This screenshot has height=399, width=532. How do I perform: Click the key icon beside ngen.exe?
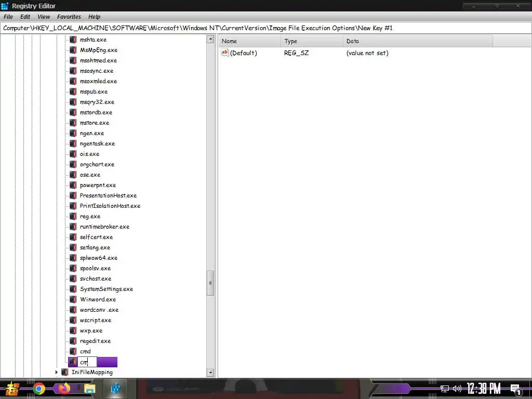(x=73, y=134)
